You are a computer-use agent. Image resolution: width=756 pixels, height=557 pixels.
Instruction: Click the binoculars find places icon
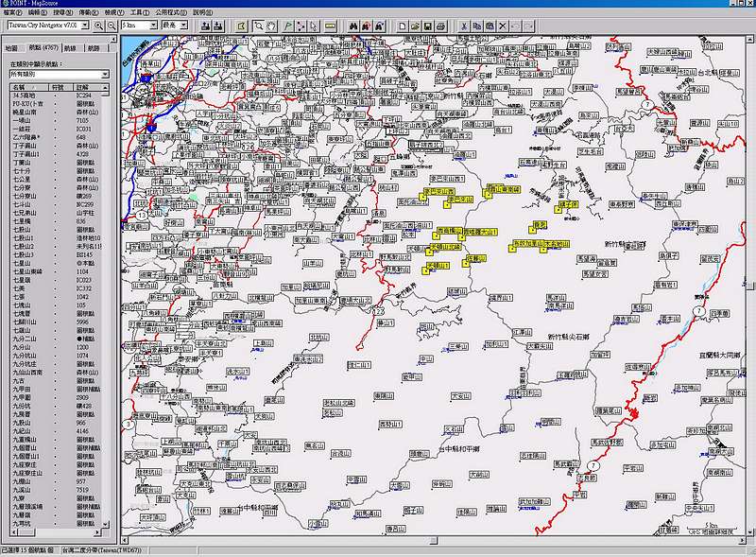[353, 26]
